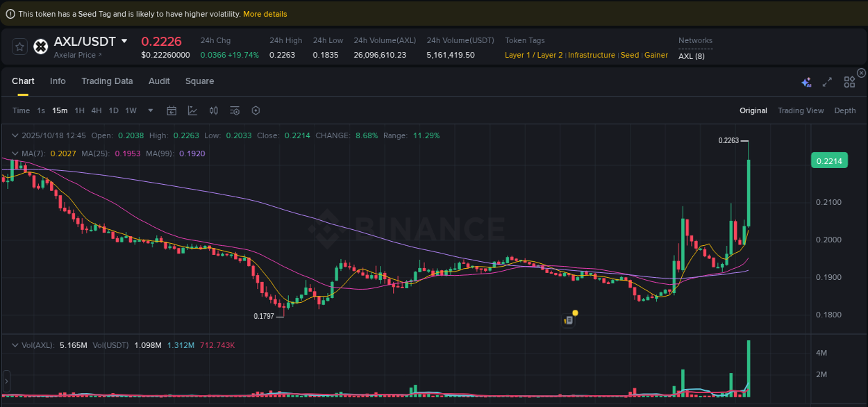Click the More details link in the banner
This screenshot has width=868, height=407.
click(265, 13)
